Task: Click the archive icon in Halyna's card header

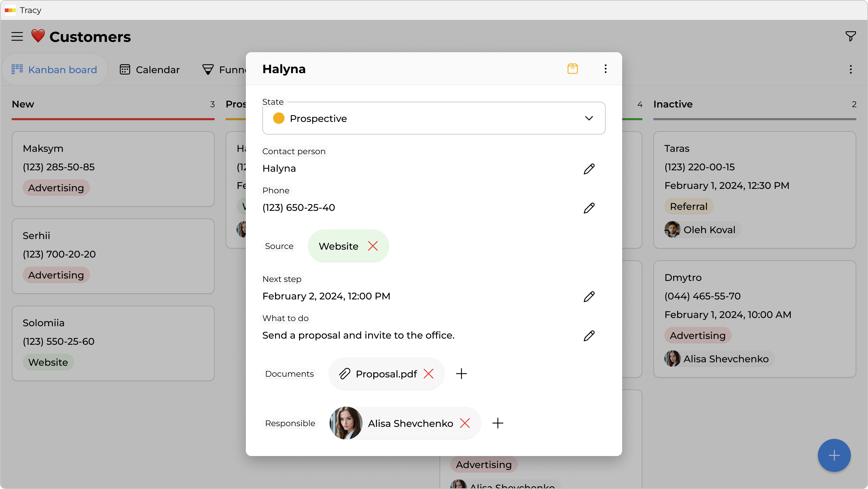Action: (x=572, y=69)
